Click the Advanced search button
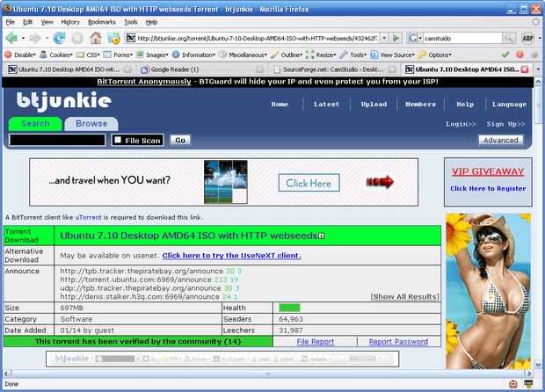This screenshot has width=545, height=392. click(501, 140)
